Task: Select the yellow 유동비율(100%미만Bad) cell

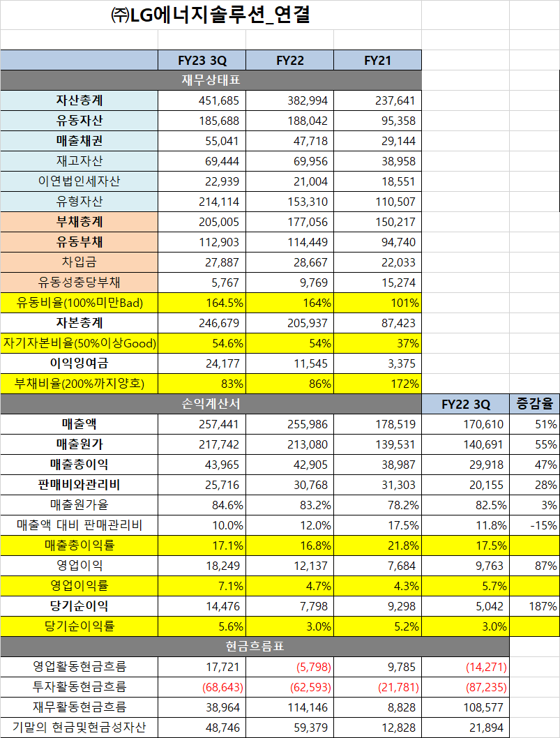Action: (79, 303)
